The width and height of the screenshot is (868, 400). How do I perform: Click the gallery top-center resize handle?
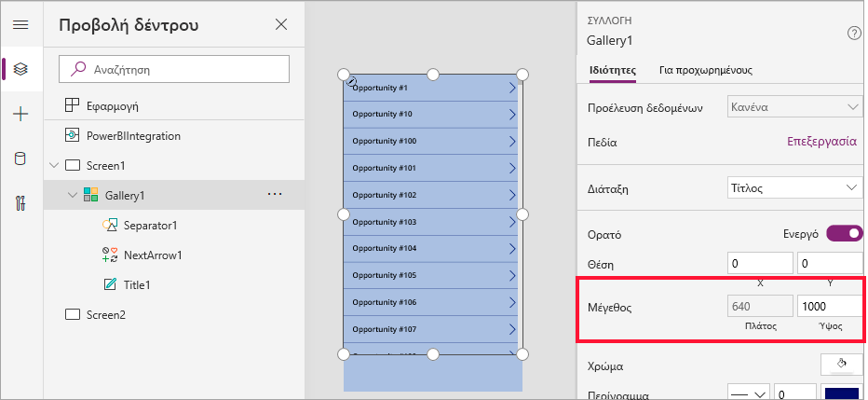pyautogui.click(x=433, y=75)
